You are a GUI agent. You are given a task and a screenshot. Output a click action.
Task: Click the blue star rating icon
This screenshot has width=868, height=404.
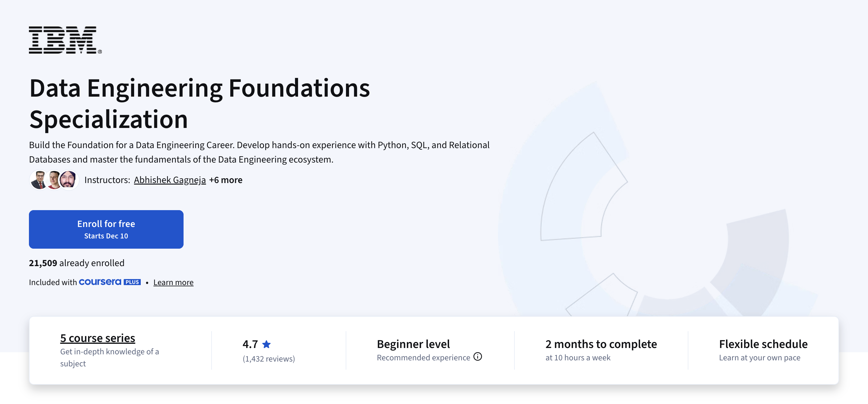tap(266, 344)
